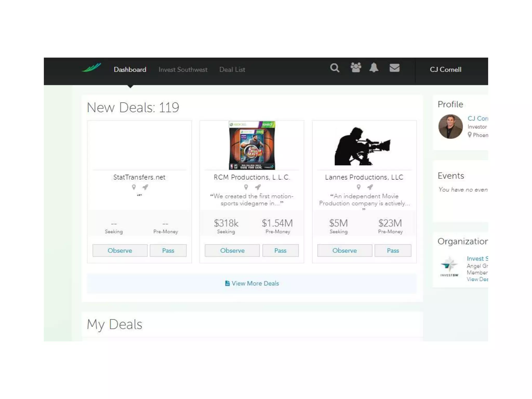532x399 pixels.
Task: Switch to Invest Southwest tab
Action: click(183, 70)
